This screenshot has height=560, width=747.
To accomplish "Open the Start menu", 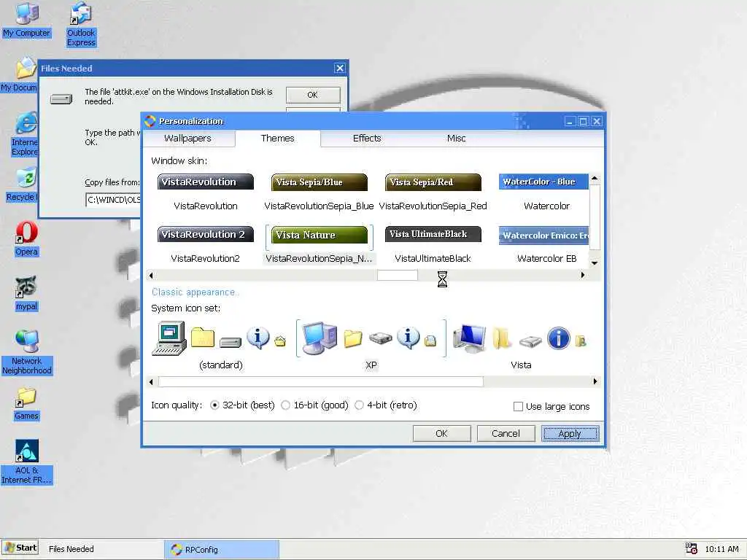I will (x=20, y=548).
